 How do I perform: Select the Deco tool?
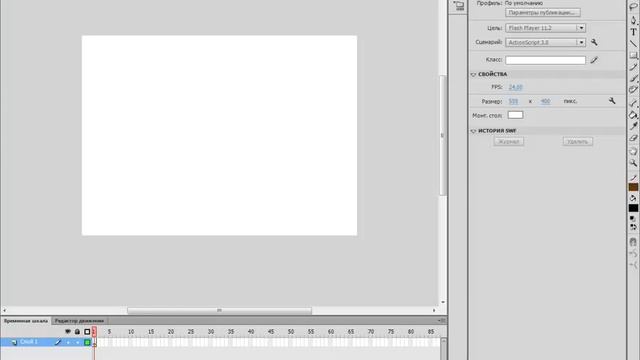click(x=633, y=90)
